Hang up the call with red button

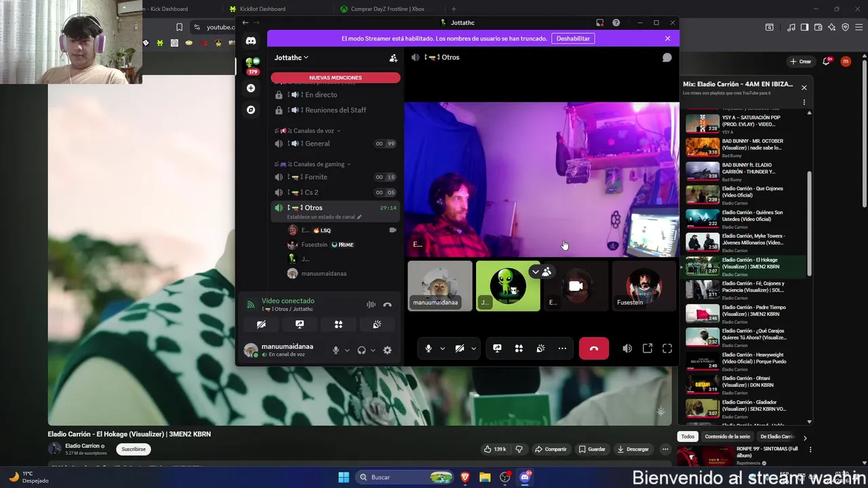point(594,348)
